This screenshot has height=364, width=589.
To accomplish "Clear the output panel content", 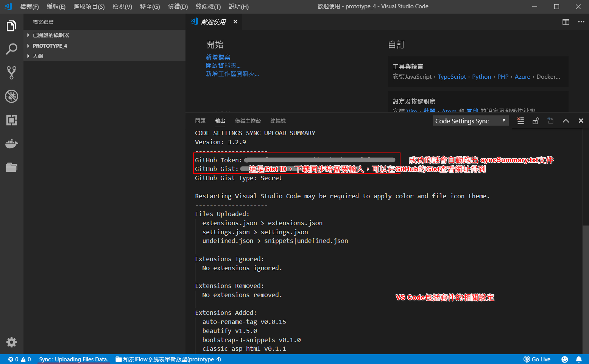I will pos(520,120).
